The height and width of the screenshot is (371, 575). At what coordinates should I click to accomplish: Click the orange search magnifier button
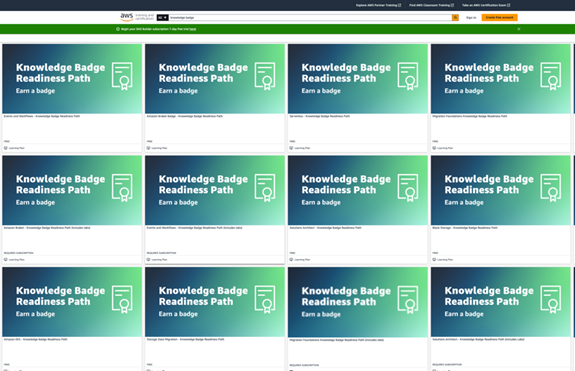[455, 18]
